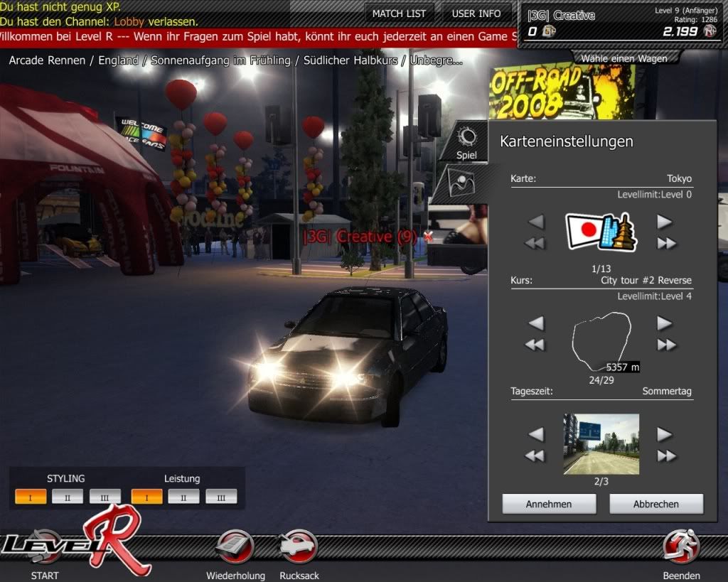Select Leistung level III
This screenshot has width=728, height=582.
pos(221,497)
